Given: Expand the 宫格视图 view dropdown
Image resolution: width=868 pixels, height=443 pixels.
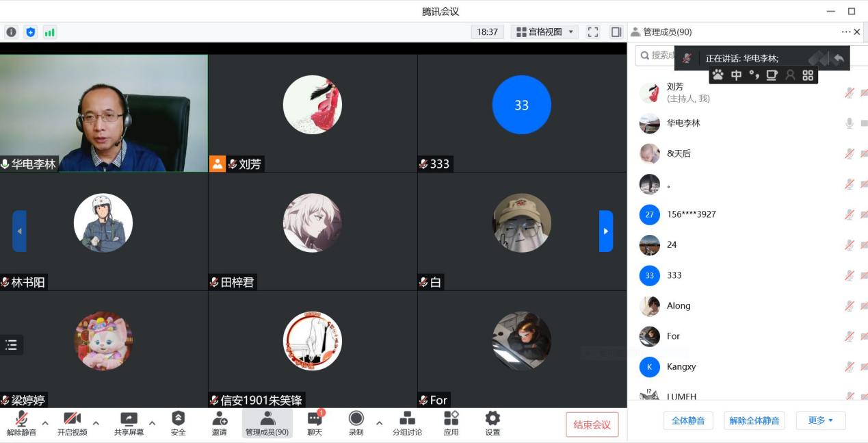Looking at the screenshot, I should pyautogui.click(x=545, y=32).
